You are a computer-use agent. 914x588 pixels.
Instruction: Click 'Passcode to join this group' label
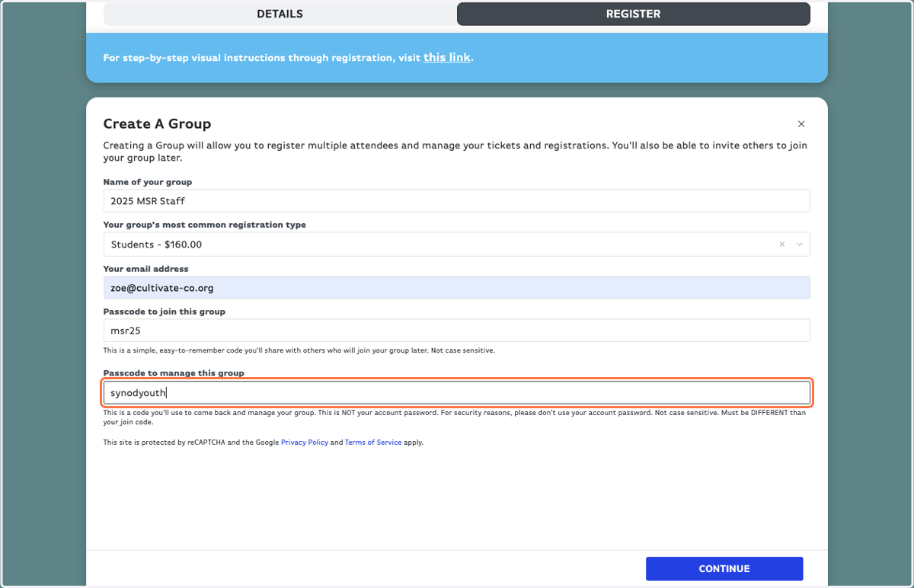[x=165, y=312]
